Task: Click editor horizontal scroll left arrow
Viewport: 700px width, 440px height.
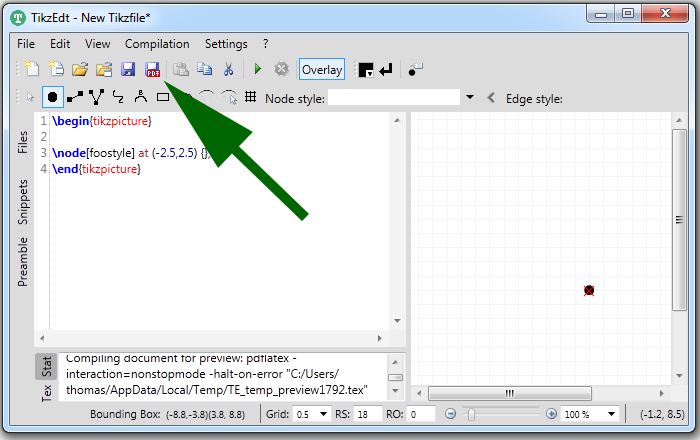Action: [42, 338]
